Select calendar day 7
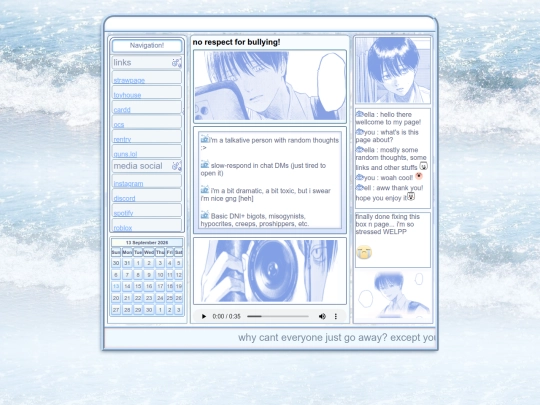This screenshot has height=405, width=540. coord(127,275)
